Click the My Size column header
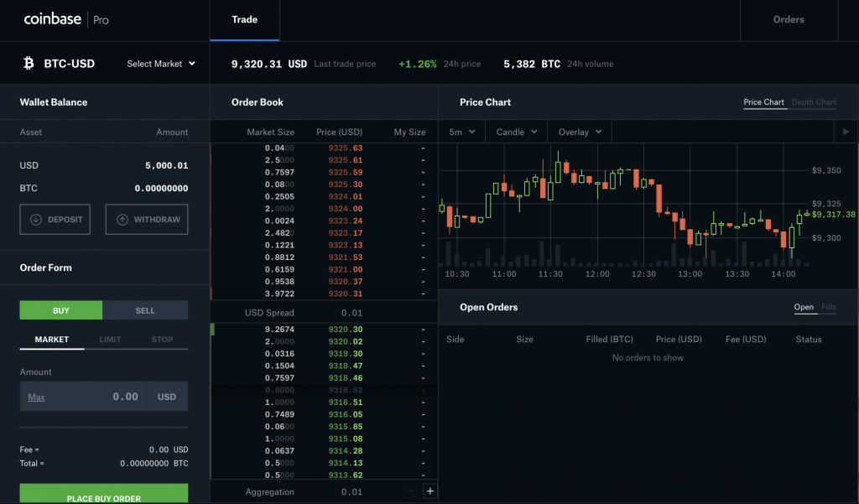This screenshot has width=859, height=504. pyautogui.click(x=409, y=132)
